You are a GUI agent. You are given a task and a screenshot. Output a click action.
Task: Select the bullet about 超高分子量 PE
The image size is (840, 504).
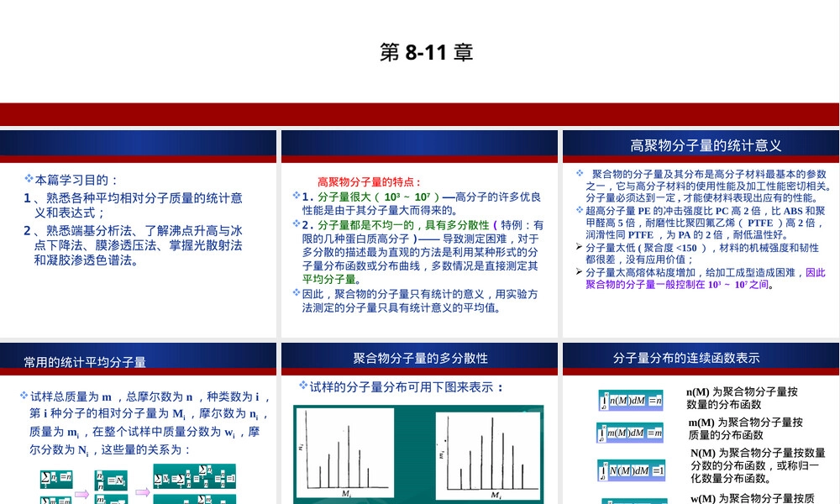701,223
